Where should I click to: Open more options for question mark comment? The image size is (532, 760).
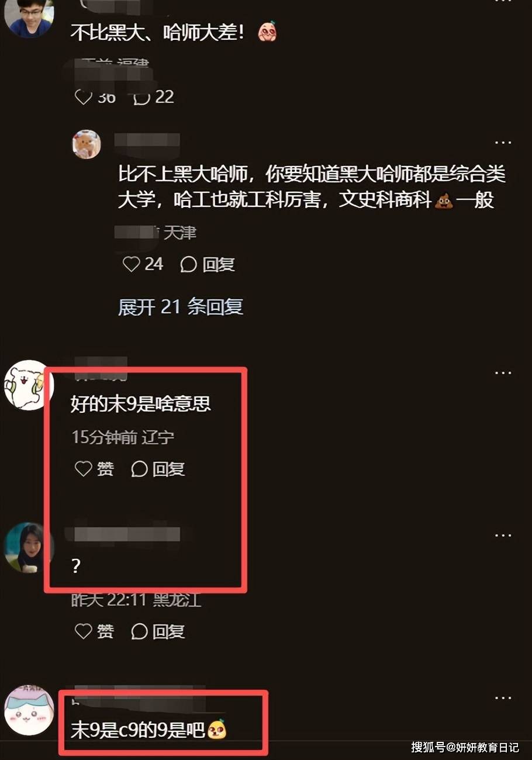503,535
